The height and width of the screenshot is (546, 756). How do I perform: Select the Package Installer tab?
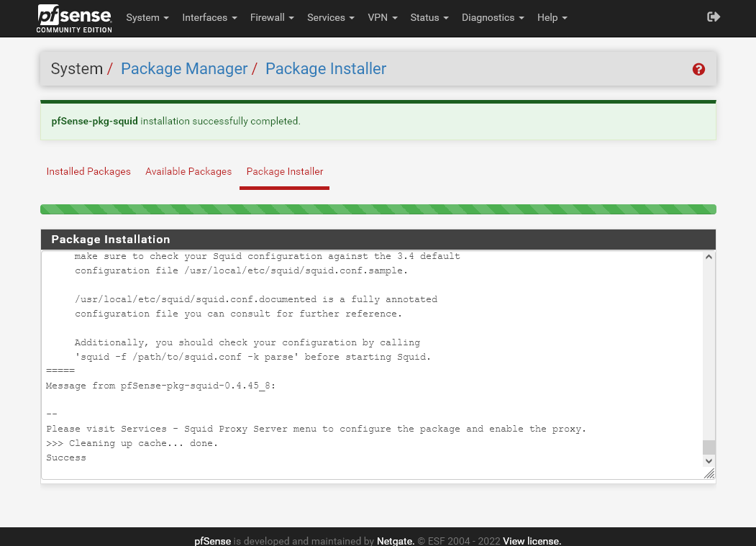tap(285, 171)
